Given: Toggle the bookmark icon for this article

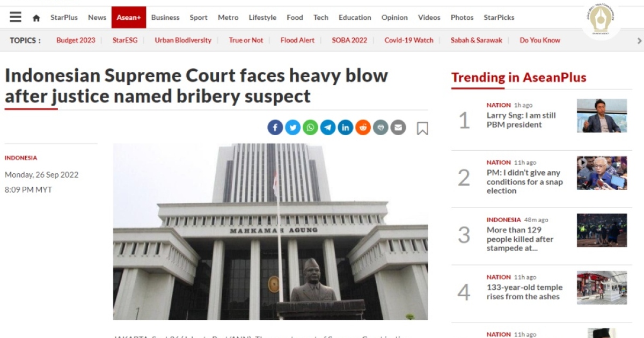Looking at the screenshot, I should [423, 128].
